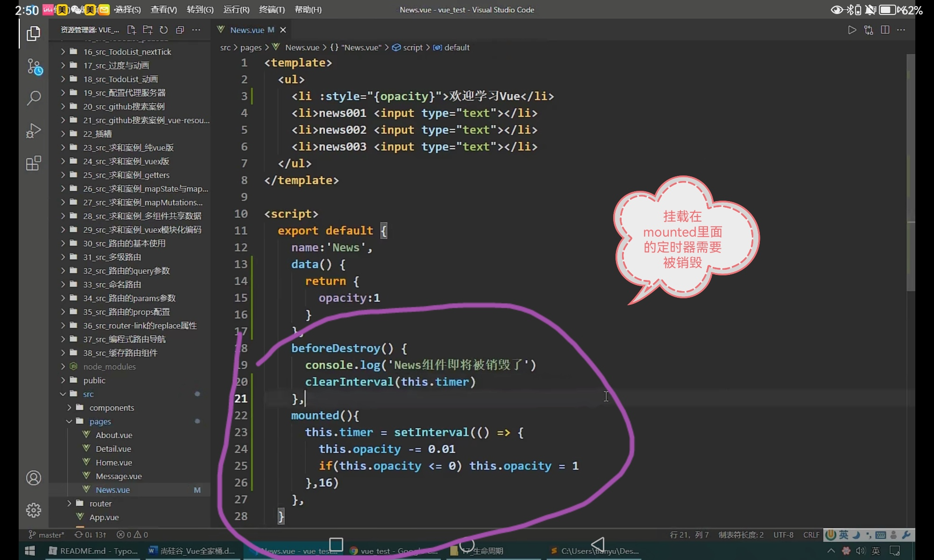The height and width of the screenshot is (560, 934).
Task: Click the master branch status item
Action: (x=47, y=535)
